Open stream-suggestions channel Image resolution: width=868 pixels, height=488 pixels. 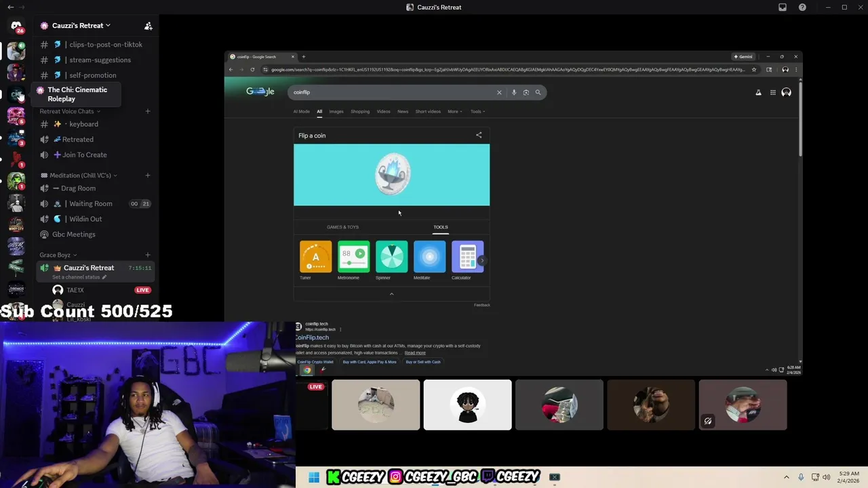96,60
